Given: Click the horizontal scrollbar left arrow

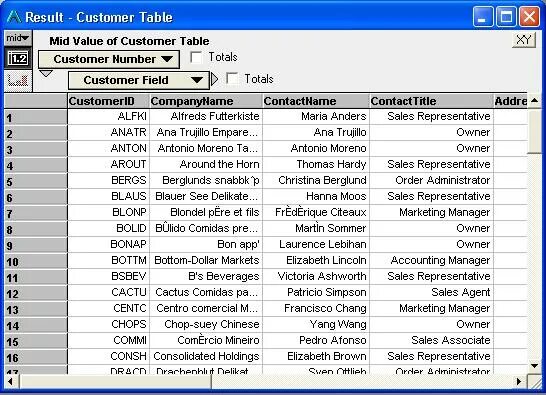Looking at the screenshot, I should tap(10, 381).
